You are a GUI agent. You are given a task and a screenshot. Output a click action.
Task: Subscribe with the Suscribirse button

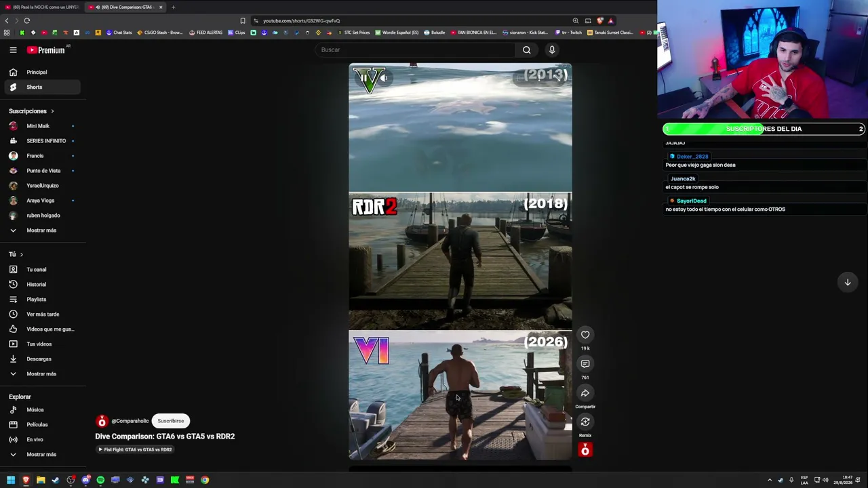(x=170, y=421)
